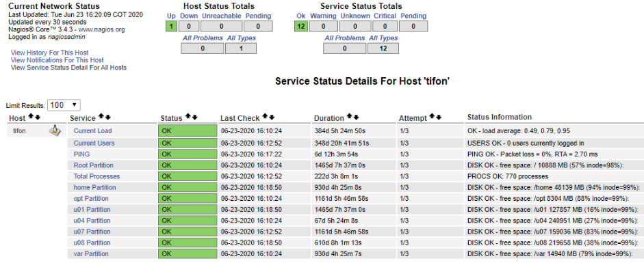
Task: Click duration '6d 12h 3m 54s'
Action: coord(336,154)
